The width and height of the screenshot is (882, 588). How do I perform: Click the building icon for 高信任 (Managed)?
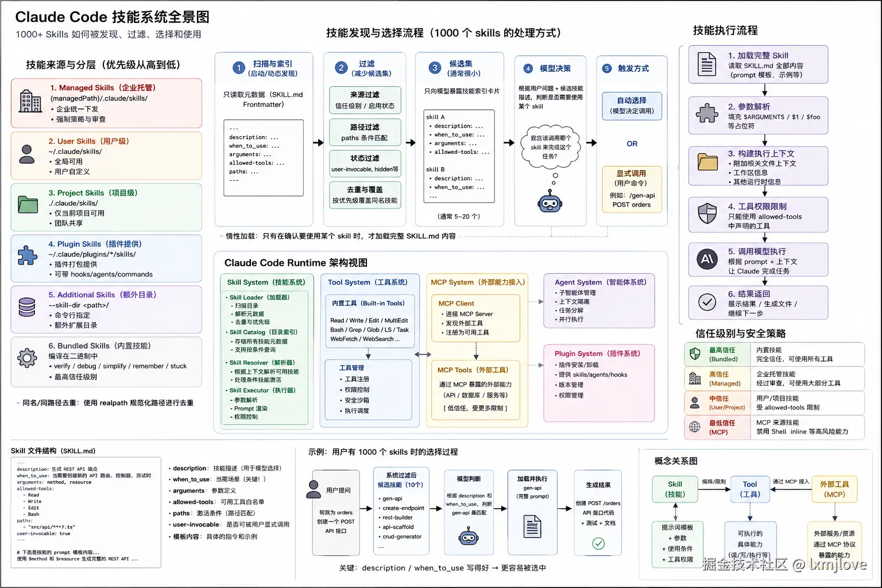coord(695,378)
